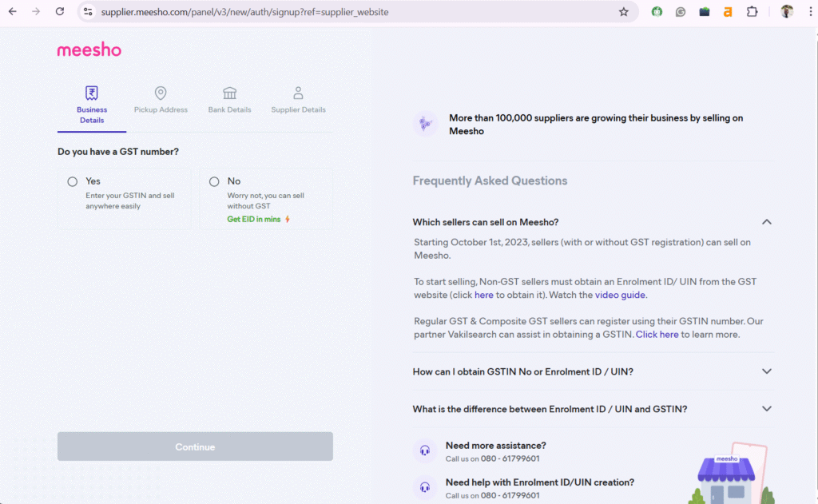Select the Yes radio button for GST
818x504 pixels.
click(x=73, y=182)
